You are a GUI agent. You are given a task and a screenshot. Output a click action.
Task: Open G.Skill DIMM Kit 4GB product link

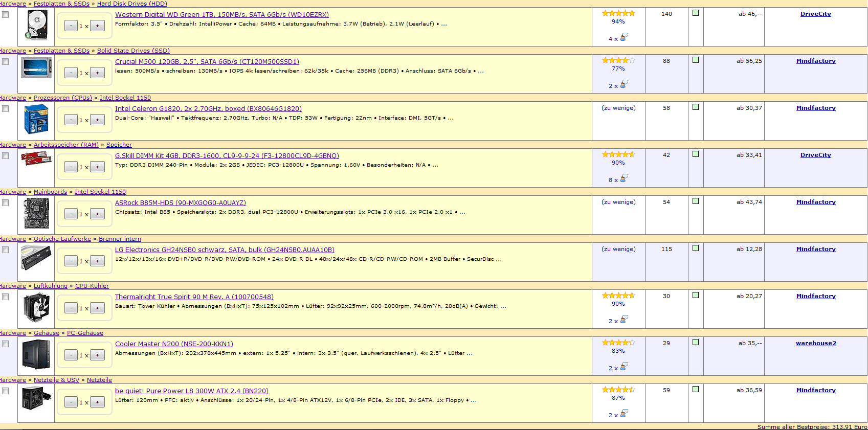coord(227,156)
